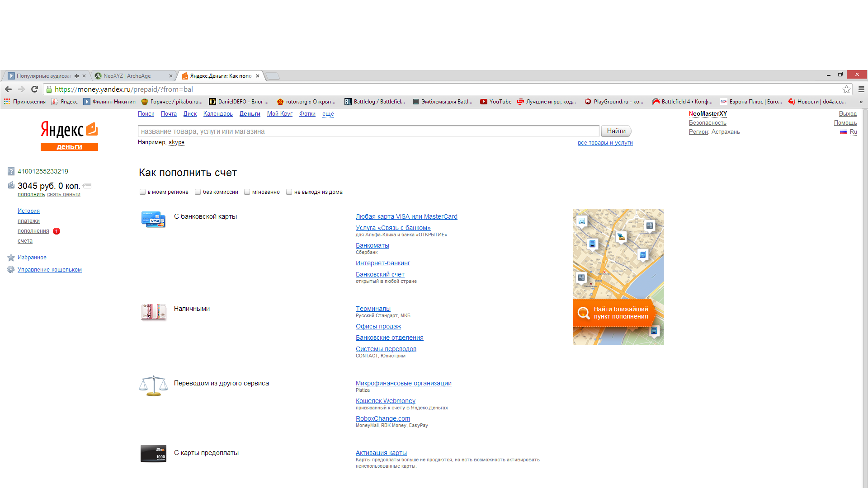This screenshot has height=488, width=868.
Task: Show more bookmarks with the chevron
Action: click(x=861, y=102)
